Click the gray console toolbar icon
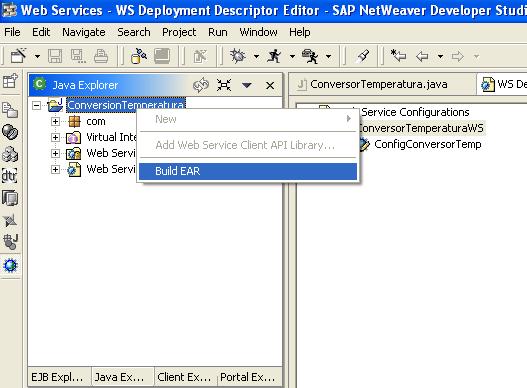527x388 pixels. pyautogui.click(x=162, y=56)
